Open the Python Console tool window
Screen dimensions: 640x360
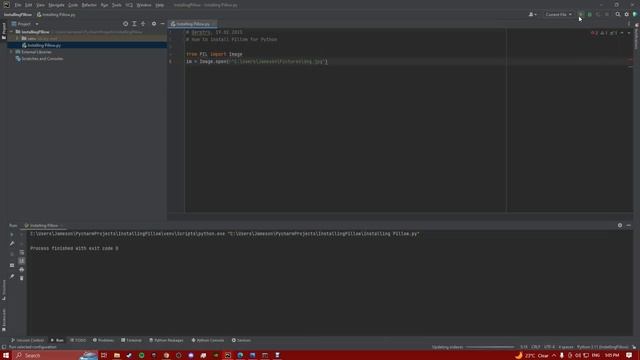tap(208, 340)
